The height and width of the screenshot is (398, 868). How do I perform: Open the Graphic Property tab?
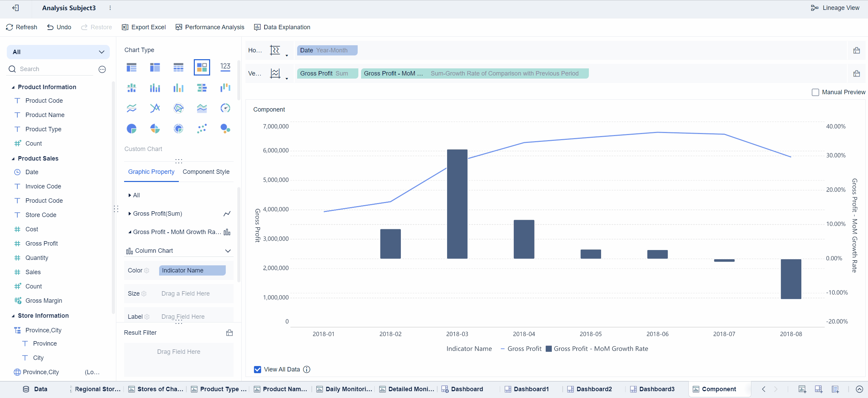[x=151, y=172]
